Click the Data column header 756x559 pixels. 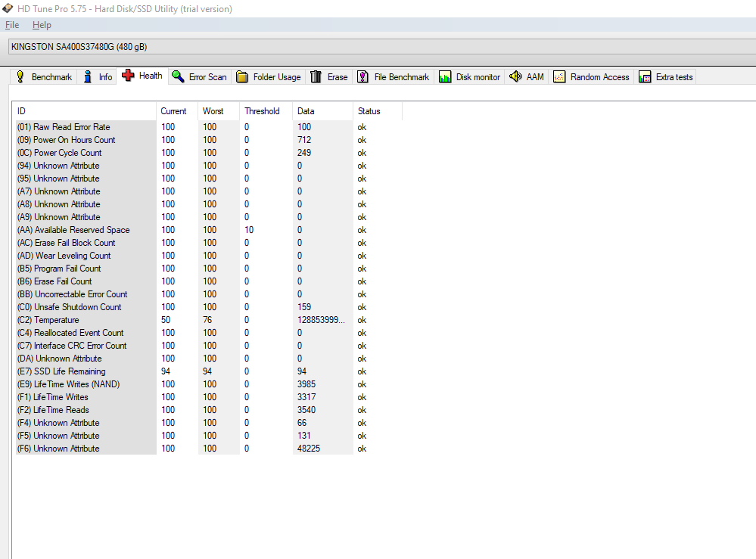pyautogui.click(x=322, y=111)
